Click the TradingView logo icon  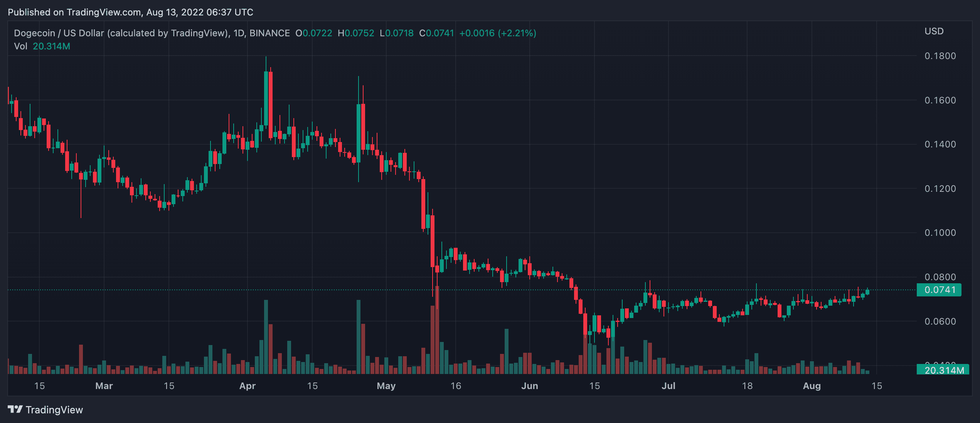pos(15,409)
